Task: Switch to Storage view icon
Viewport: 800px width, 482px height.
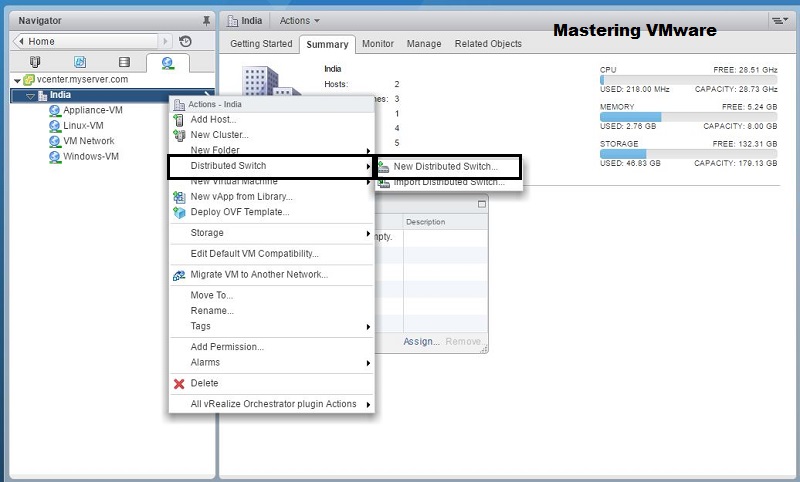Action: [124, 62]
